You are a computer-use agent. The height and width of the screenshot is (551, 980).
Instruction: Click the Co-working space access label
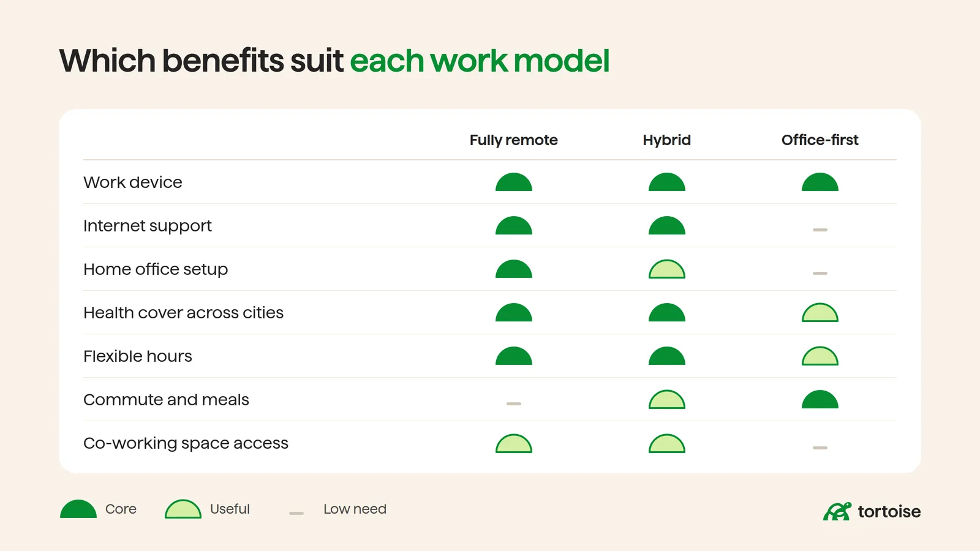pos(186,443)
